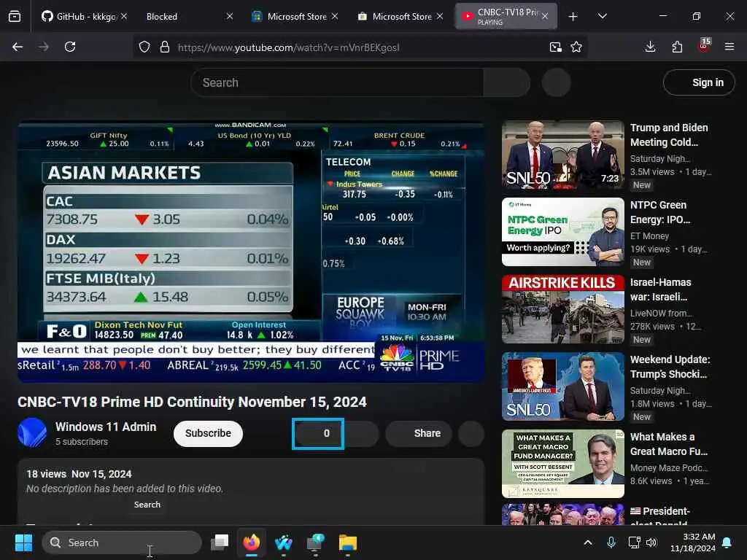Open What Makes a Great Macro Fu... title
747x560 pixels.
[668, 444]
